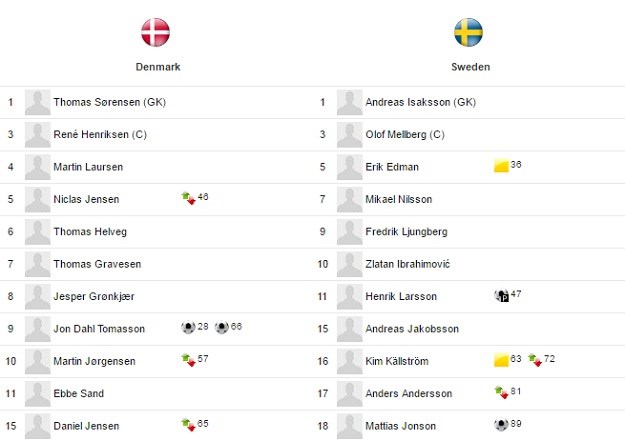The width and height of the screenshot is (625, 441).
Task: Click the Denmark flag icon
Action: (x=155, y=32)
